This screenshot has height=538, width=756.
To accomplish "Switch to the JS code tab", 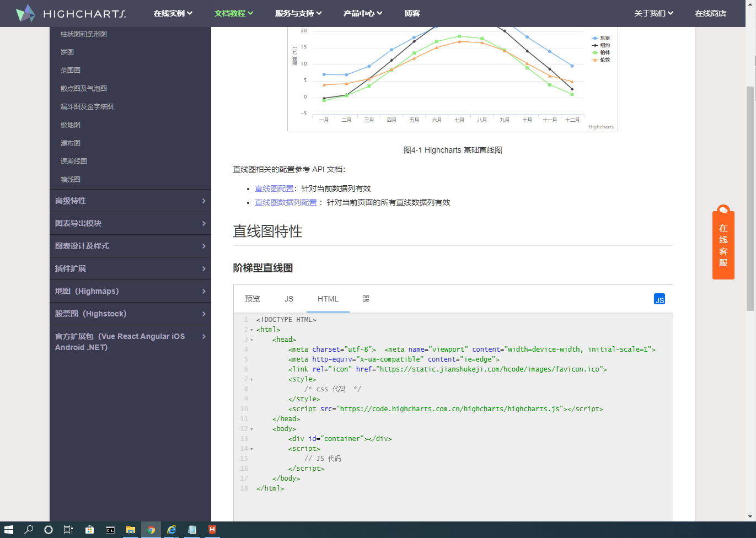I will pos(289,299).
